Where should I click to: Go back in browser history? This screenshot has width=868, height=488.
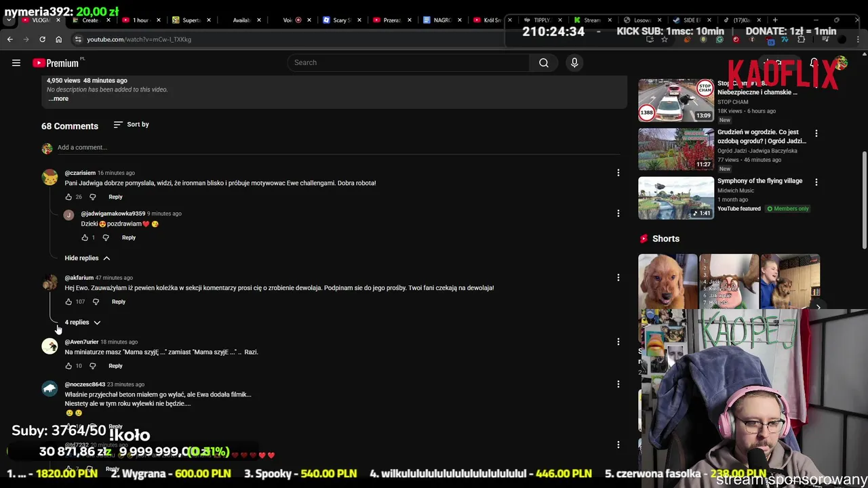click(x=10, y=39)
